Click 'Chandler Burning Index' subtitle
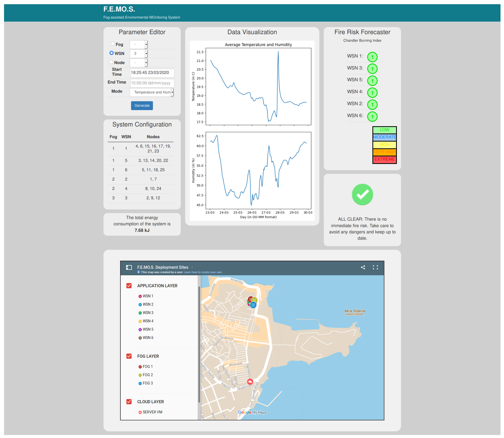This screenshot has width=504, height=438. point(362,41)
